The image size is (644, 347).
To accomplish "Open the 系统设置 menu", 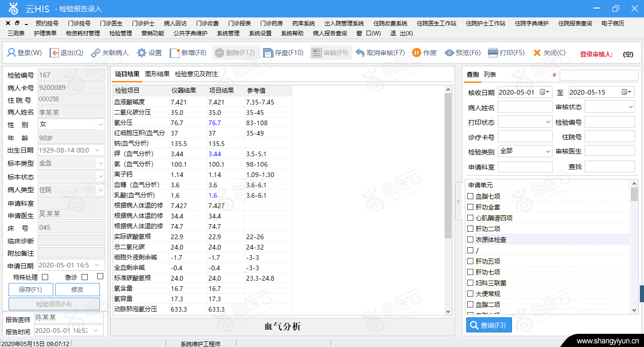I will [260, 33].
